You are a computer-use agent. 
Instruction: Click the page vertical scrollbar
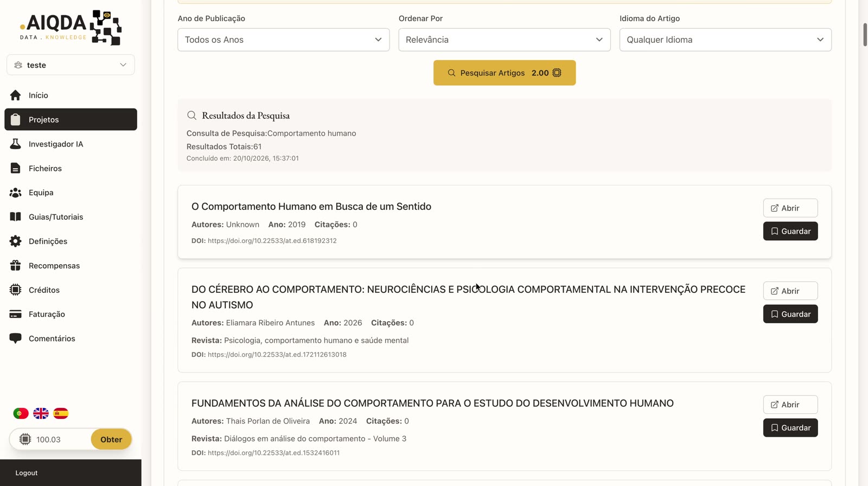click(865, 35)
